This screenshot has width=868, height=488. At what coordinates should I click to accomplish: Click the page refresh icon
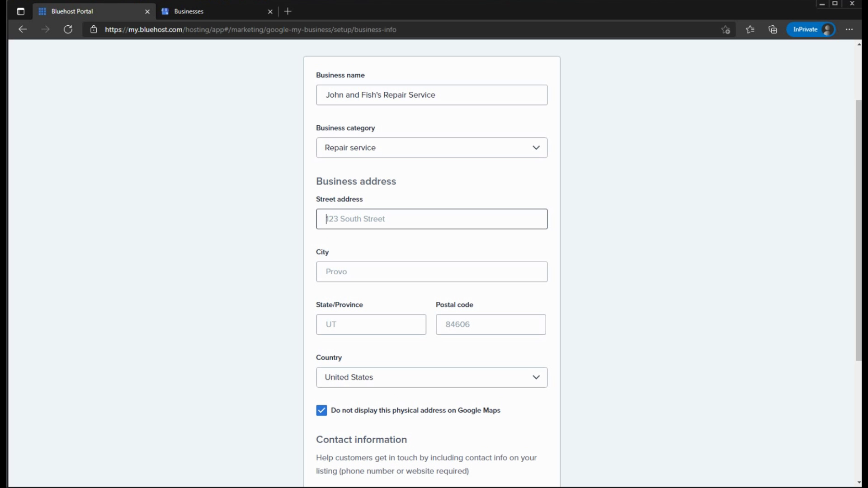(x=68, y=29)
